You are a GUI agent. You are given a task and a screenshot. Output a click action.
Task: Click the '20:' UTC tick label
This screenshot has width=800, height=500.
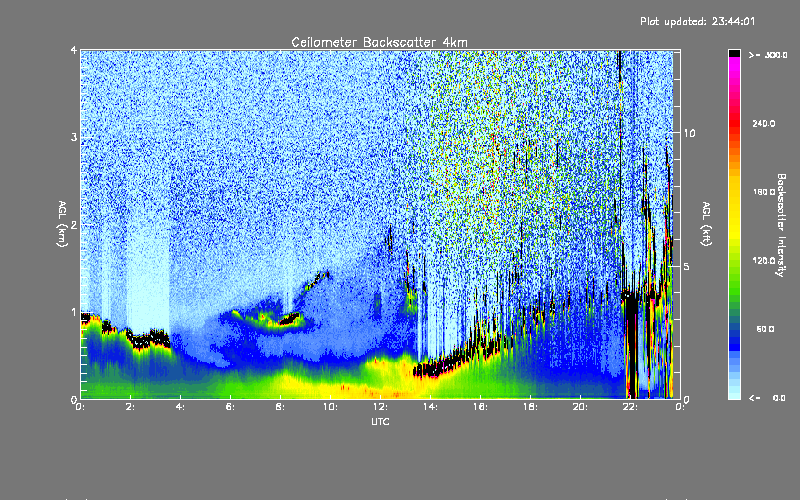tap(580, 407)
